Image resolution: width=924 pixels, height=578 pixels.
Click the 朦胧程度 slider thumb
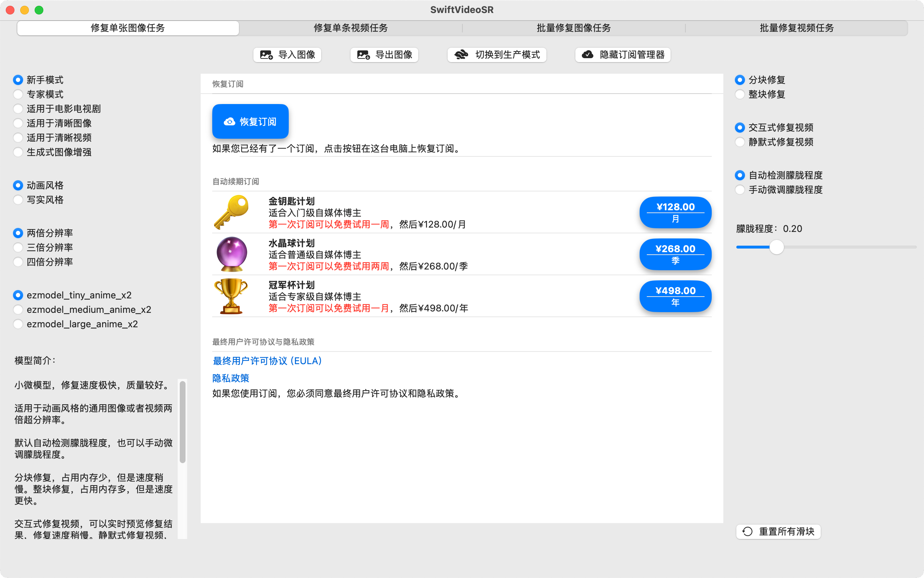point(777,247)
